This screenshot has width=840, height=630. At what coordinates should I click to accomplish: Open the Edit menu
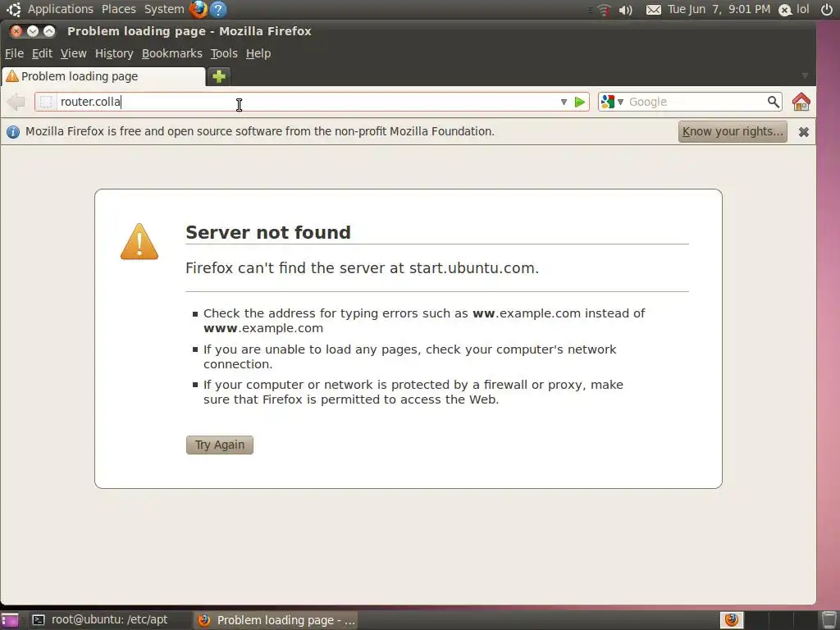[x=42, y=53]
